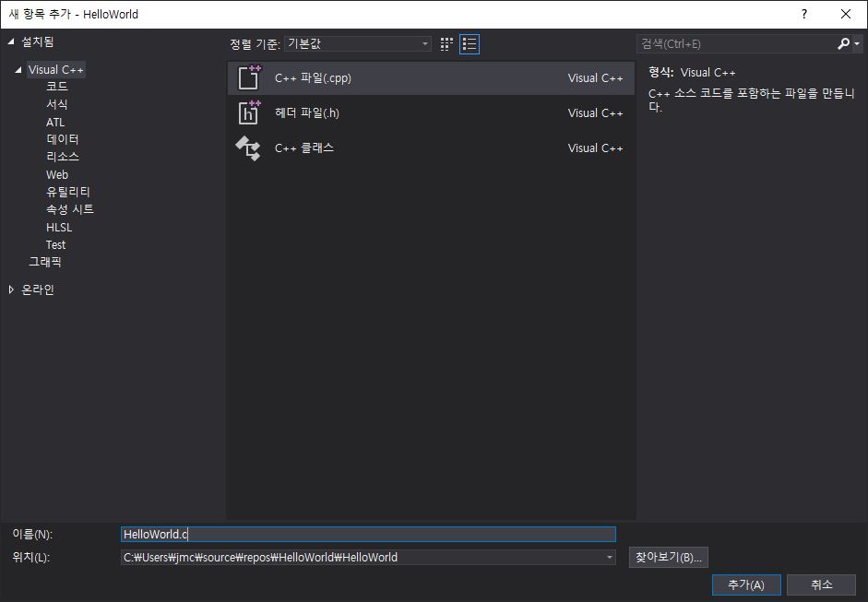
Task: Click the 헤더 파일(.h) row text
Action: tap(306, 112)
